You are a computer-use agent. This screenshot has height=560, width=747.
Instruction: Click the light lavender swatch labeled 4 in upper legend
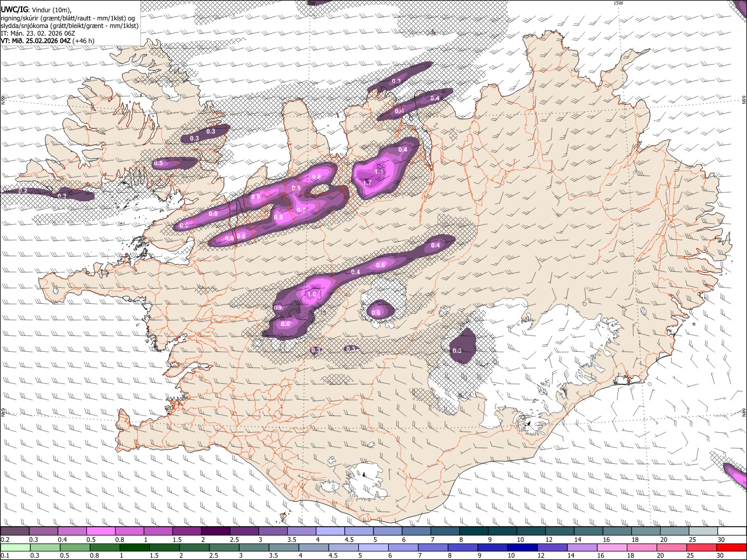330,531
